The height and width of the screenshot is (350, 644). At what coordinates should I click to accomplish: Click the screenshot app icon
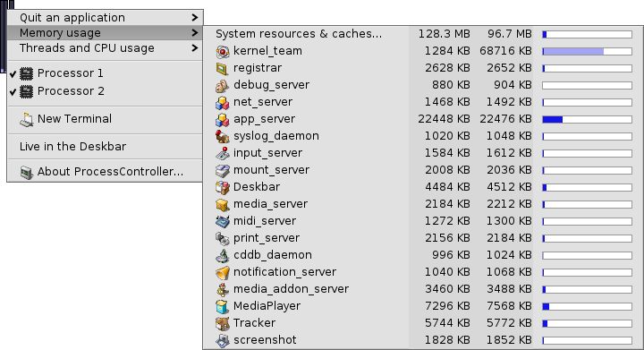point(222,340)
